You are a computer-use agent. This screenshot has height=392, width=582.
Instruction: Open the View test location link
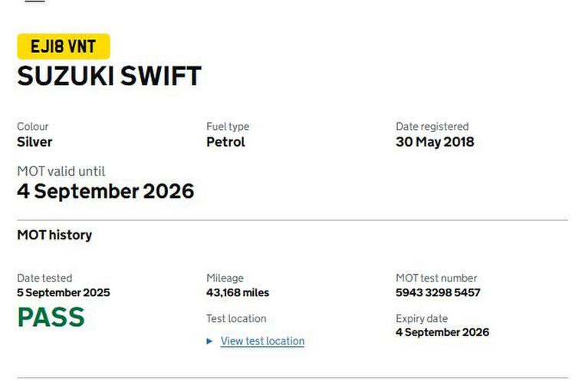click(x=262, y=341)
